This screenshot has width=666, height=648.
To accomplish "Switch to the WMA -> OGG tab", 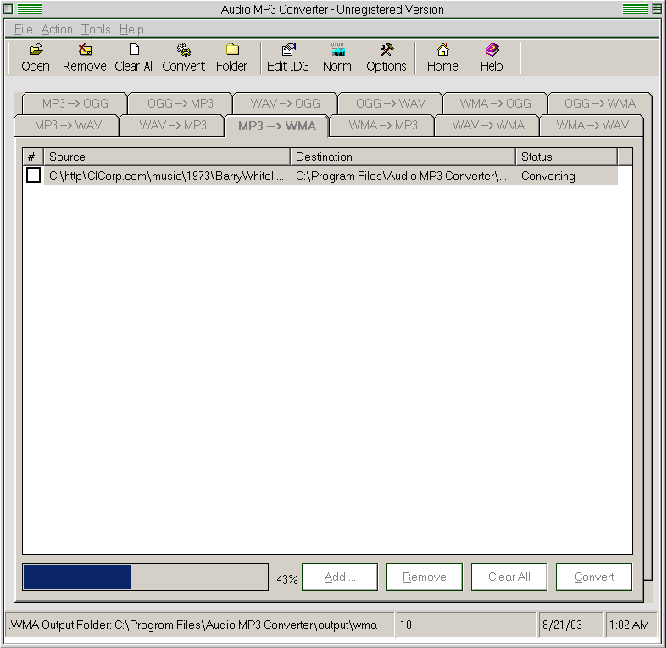I will tap(495, 103).
